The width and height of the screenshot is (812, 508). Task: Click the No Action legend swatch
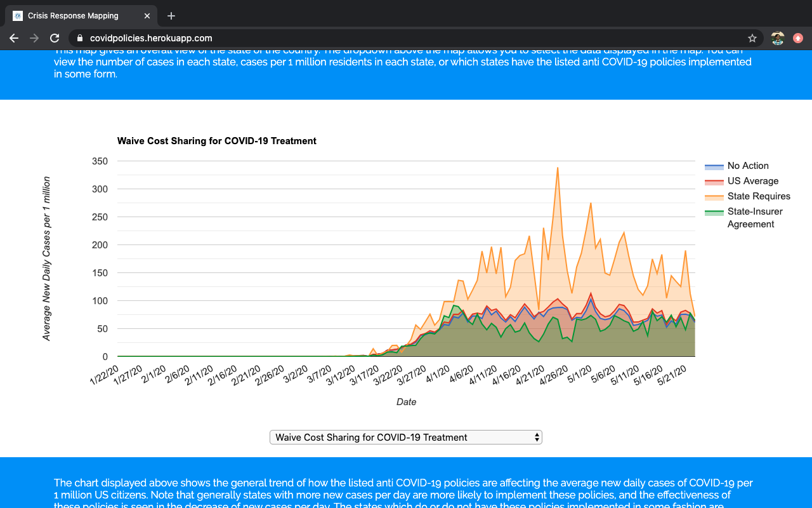tap(714, 166)
